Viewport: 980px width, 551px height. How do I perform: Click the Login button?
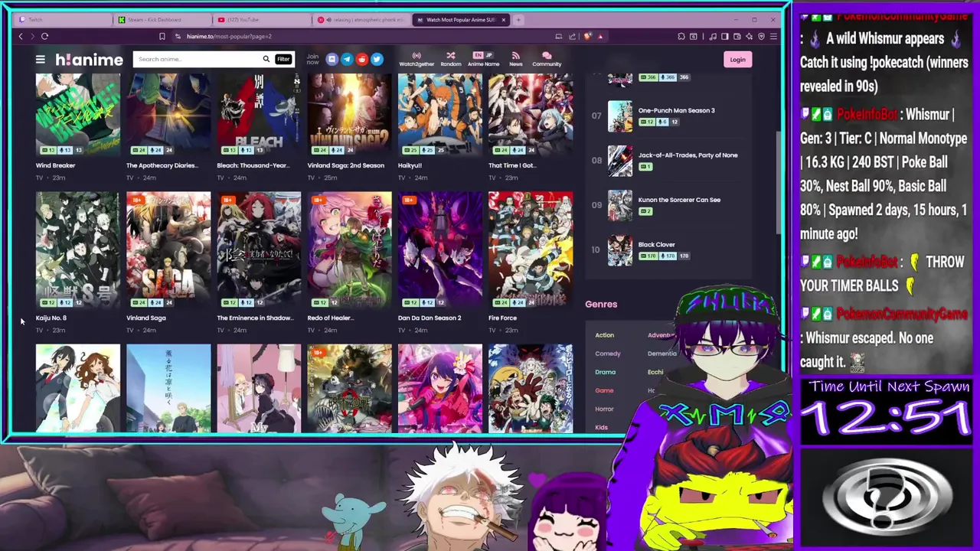point(737,59)
